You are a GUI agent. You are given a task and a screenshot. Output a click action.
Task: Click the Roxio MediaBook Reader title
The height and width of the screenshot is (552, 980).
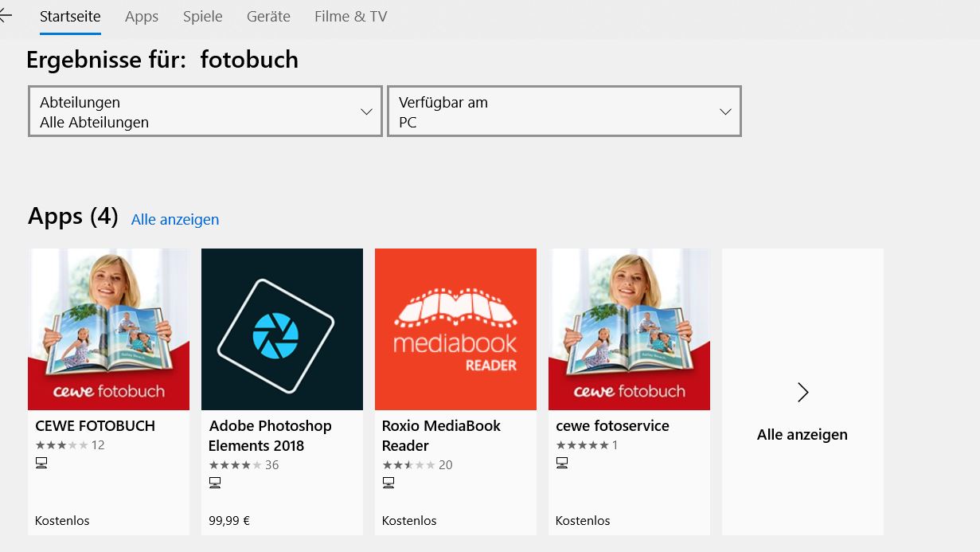coord(441,436)
